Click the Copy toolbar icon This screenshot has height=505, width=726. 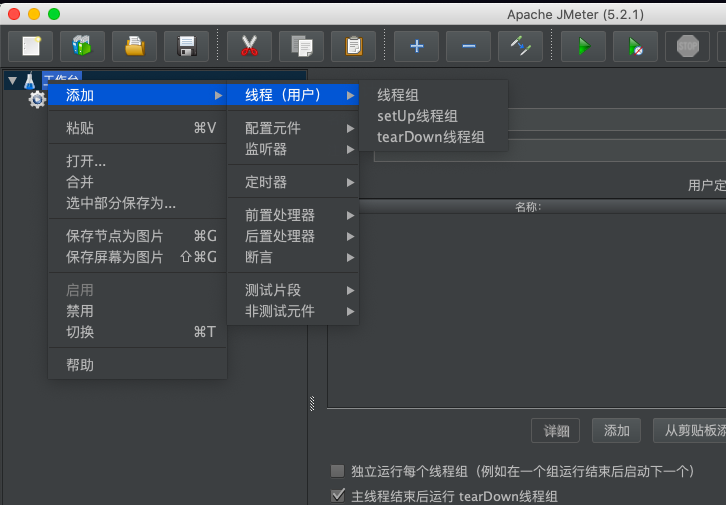click(301, 46)
